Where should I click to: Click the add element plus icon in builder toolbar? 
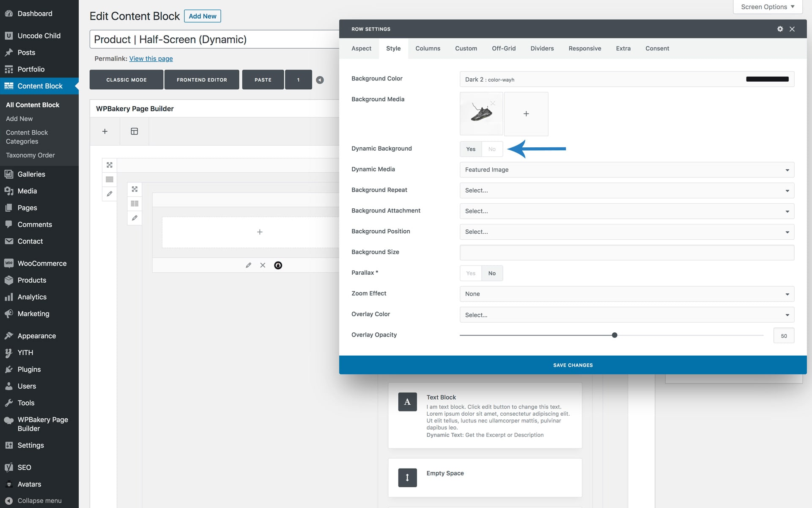[105, 131]
